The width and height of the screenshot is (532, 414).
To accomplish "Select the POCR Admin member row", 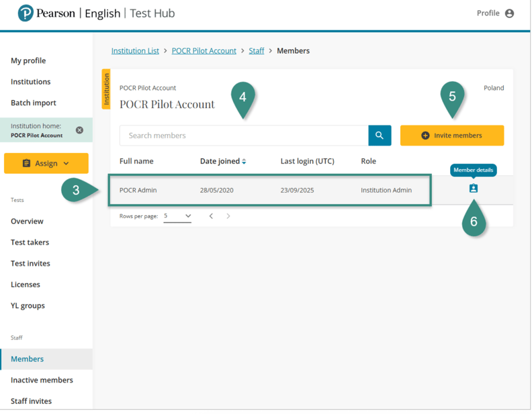I will [267, 191].
